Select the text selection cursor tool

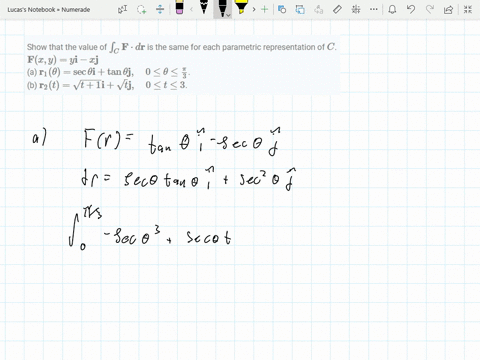point(122,9)
